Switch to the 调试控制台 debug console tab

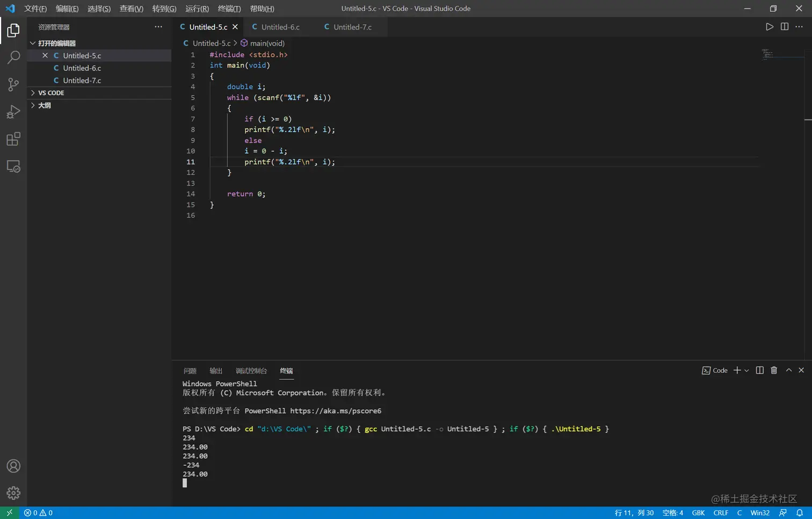251,371
